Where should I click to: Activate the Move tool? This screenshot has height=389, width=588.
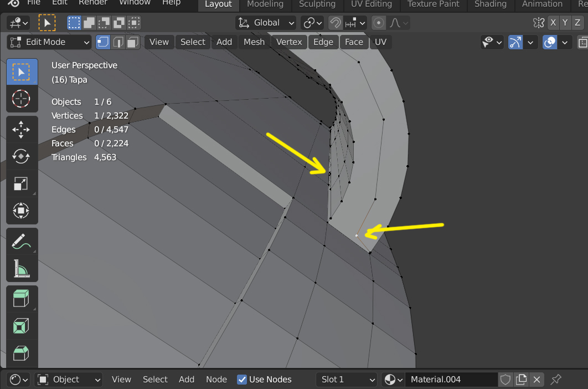pyautogui.click(x=22, y=130)
